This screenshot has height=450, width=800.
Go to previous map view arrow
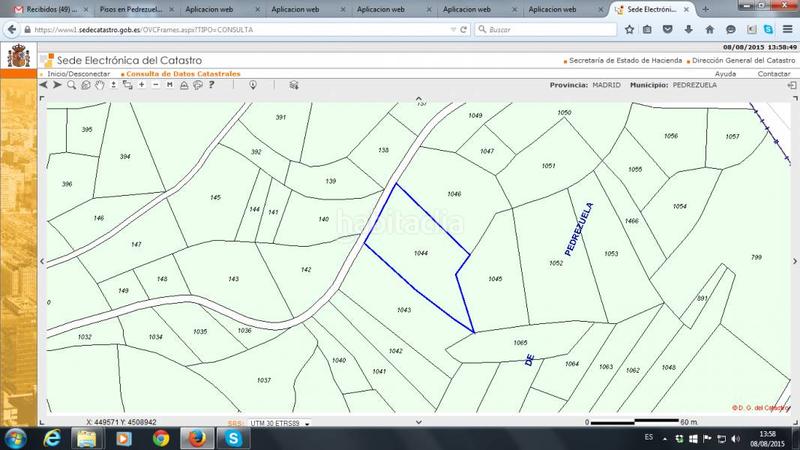tap(44, 85)
